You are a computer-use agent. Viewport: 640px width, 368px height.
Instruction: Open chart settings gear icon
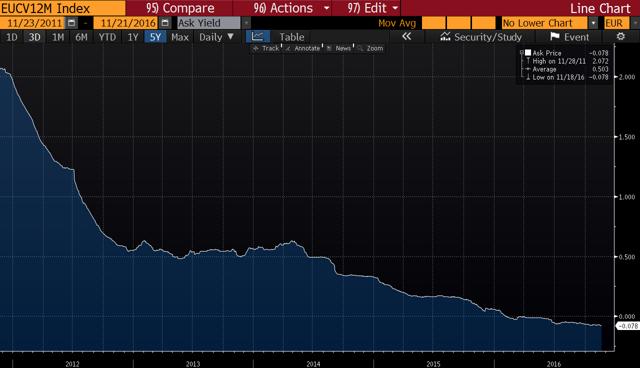(x=620, y=37)
